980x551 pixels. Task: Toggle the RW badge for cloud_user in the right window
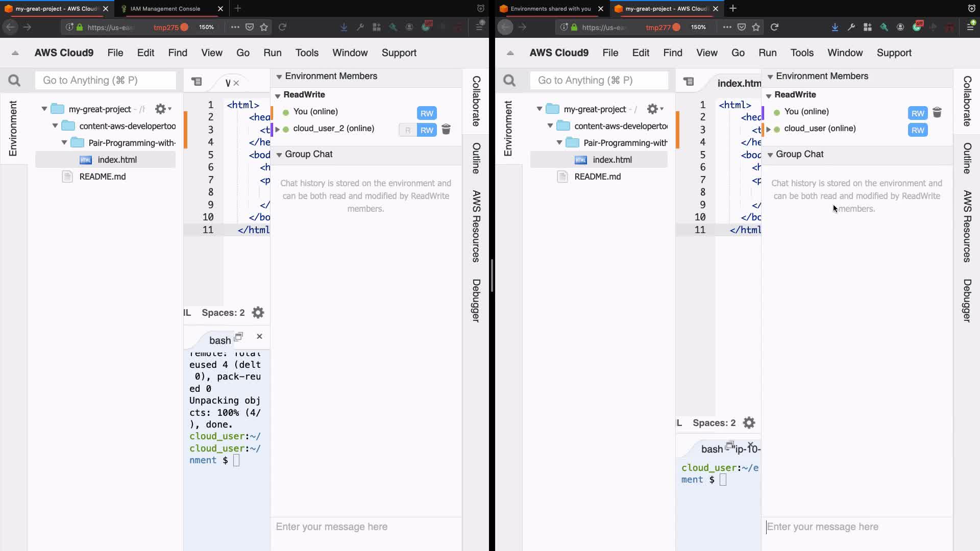pos(918,130)
